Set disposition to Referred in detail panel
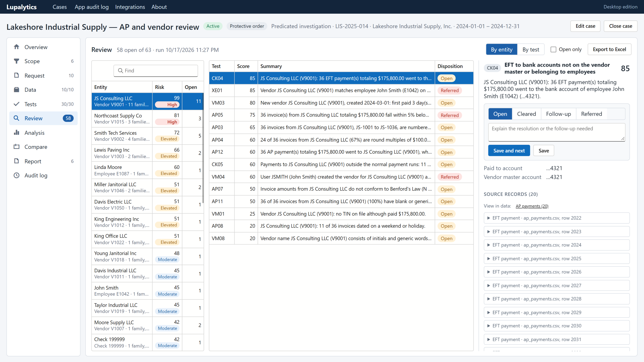This screenshot has width=644, height=362. point(591,114)
